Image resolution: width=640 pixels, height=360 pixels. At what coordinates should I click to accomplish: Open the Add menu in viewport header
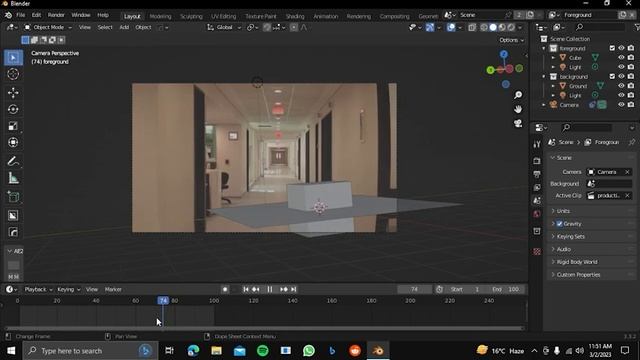point(124,27)
